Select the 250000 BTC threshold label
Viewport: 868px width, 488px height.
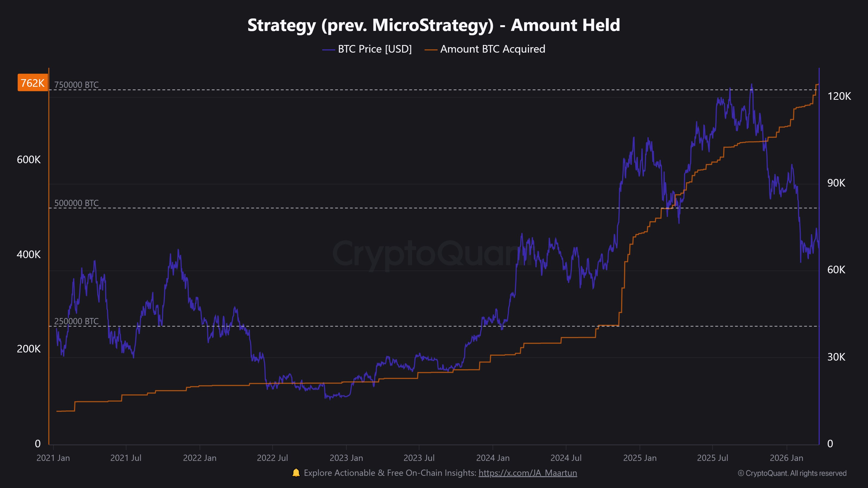(x=76, y=321)
